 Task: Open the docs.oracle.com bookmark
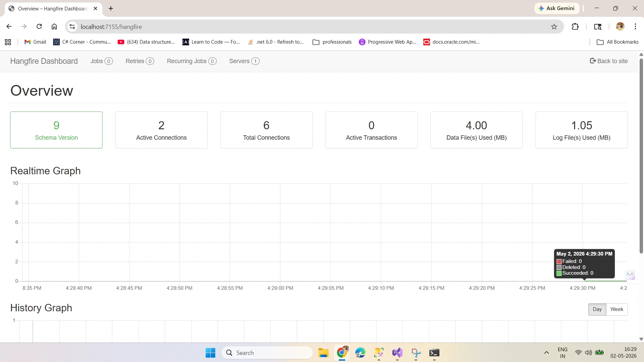(x=452, y=42)
